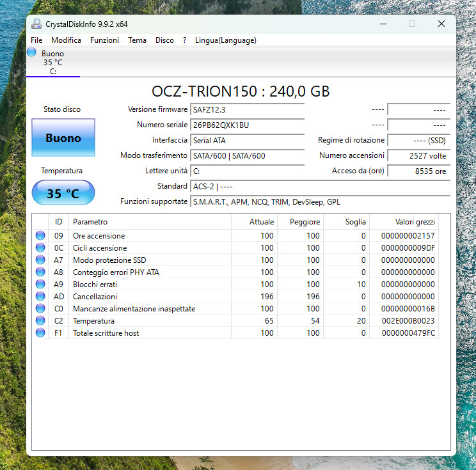Click status orb for Blocchi errati row
This screenshot has width=476, height=470.
coord(40,284)
